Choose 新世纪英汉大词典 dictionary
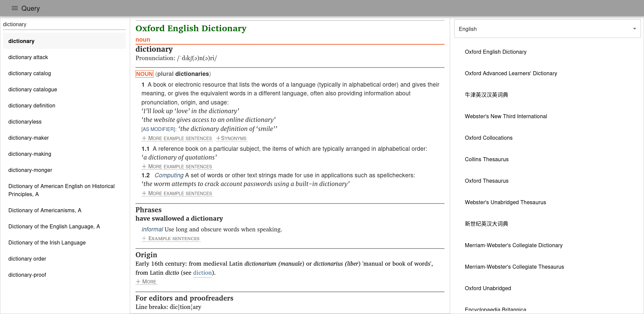 pos(486,224)
